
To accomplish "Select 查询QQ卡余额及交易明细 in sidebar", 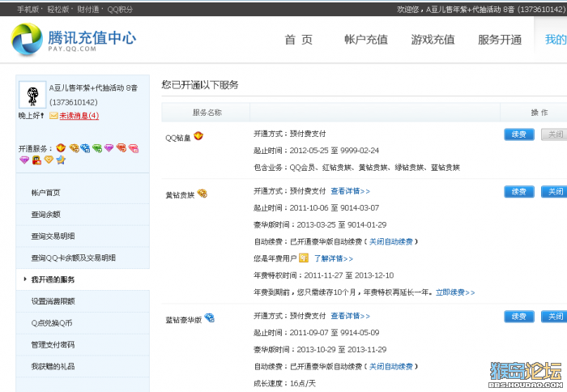I will coord(74,258).
